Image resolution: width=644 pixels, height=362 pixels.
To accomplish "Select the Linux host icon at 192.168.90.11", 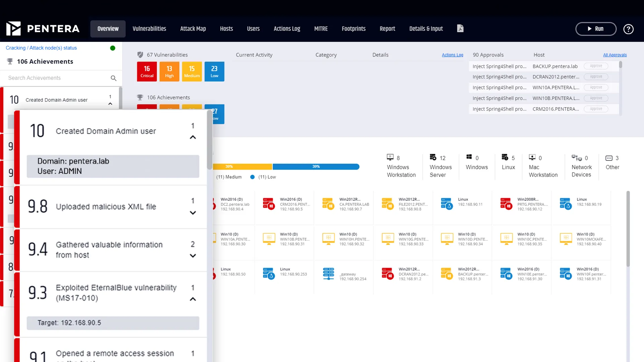I will point(447,204).
